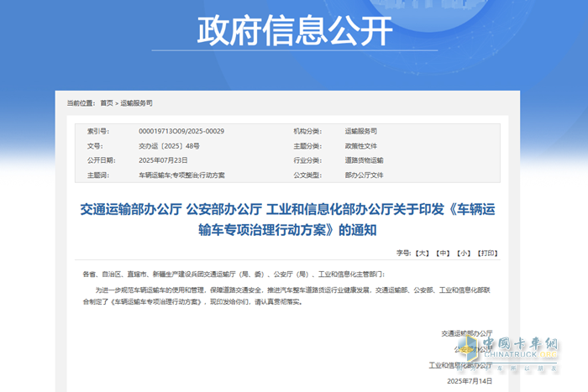Click 部办公厅文件 document type value
Screen dimensions: 588x392
pyautogui.click(x=364, y=175)
